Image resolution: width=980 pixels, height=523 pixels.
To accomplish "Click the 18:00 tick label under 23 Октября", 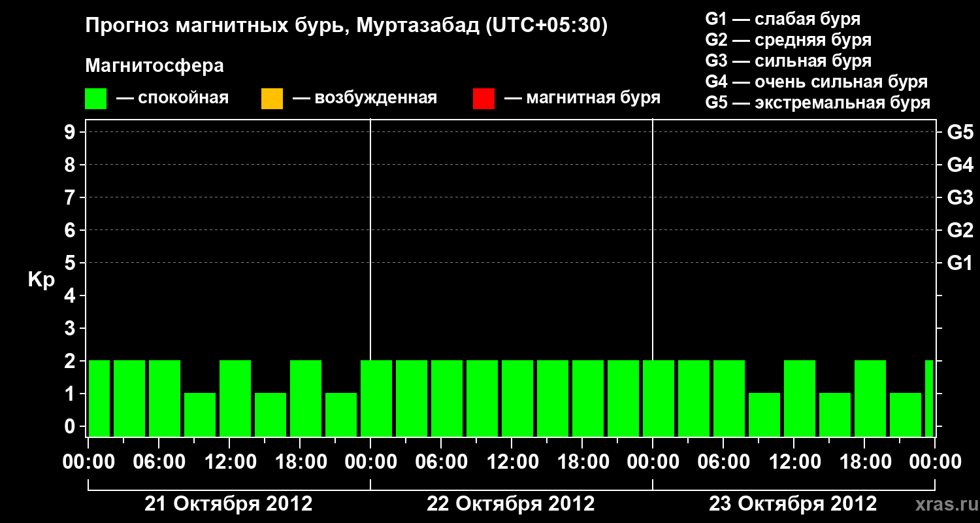I will [x=866, y=462].
